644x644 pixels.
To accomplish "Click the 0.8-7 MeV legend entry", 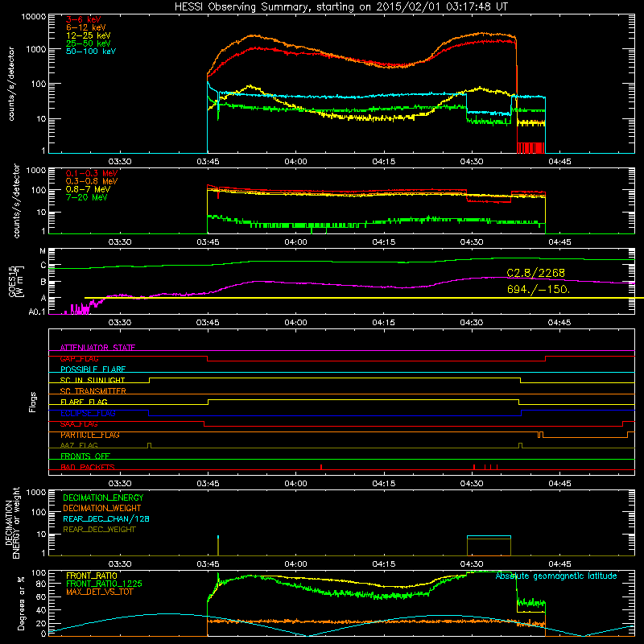I will tap(88, 189).
